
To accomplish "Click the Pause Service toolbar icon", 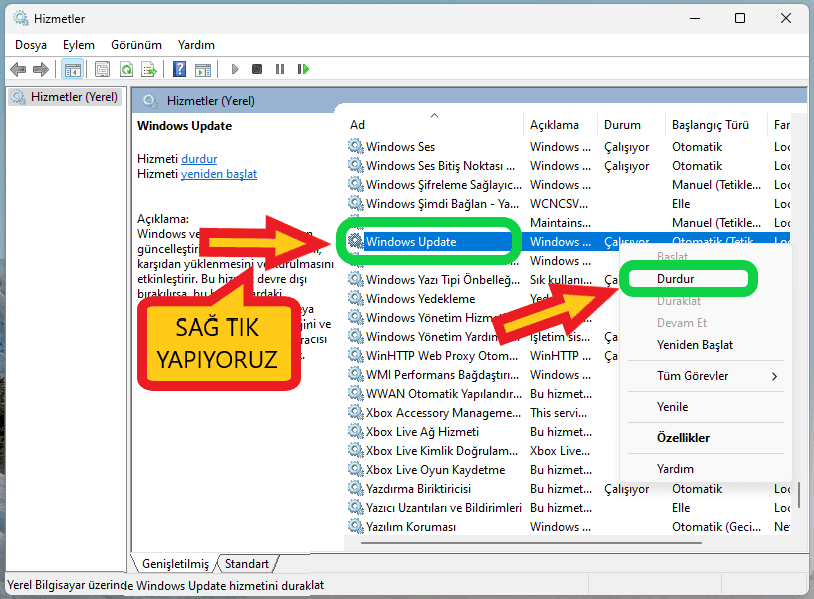I will click(x=280, y=69).
